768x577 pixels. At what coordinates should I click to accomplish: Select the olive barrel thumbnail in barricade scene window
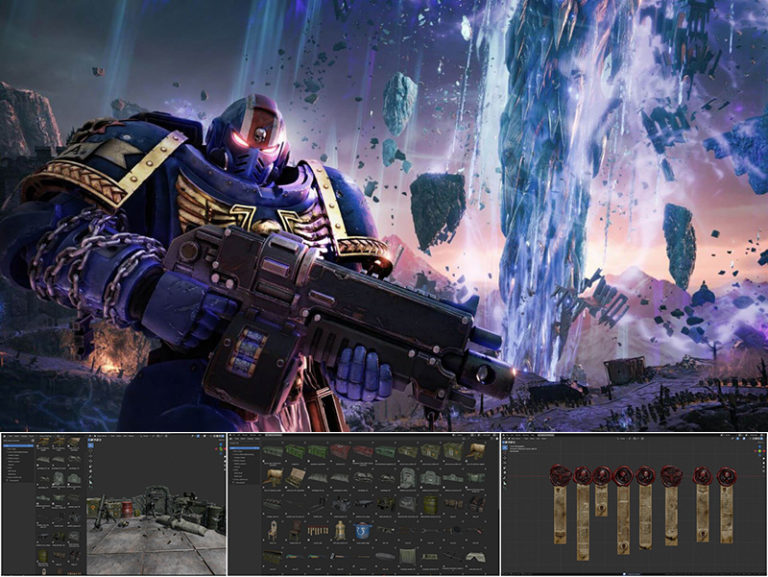click(44, 556)
